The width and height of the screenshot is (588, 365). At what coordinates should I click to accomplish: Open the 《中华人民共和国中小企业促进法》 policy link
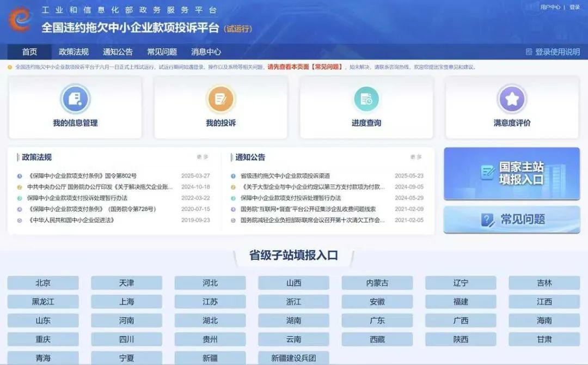pyautogui.click(x=71, y=220)
